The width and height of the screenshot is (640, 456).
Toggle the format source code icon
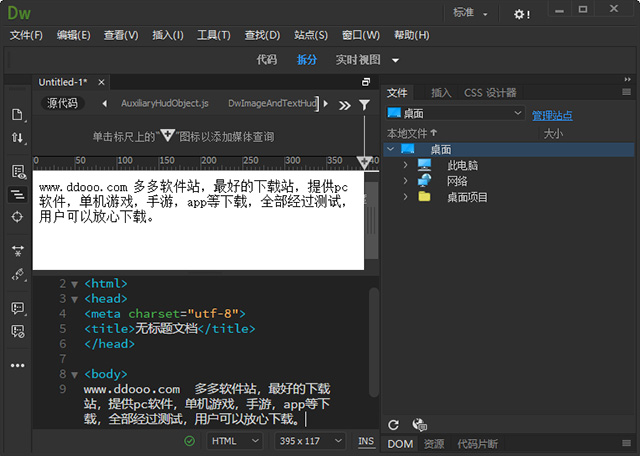(x=18, y=194)
